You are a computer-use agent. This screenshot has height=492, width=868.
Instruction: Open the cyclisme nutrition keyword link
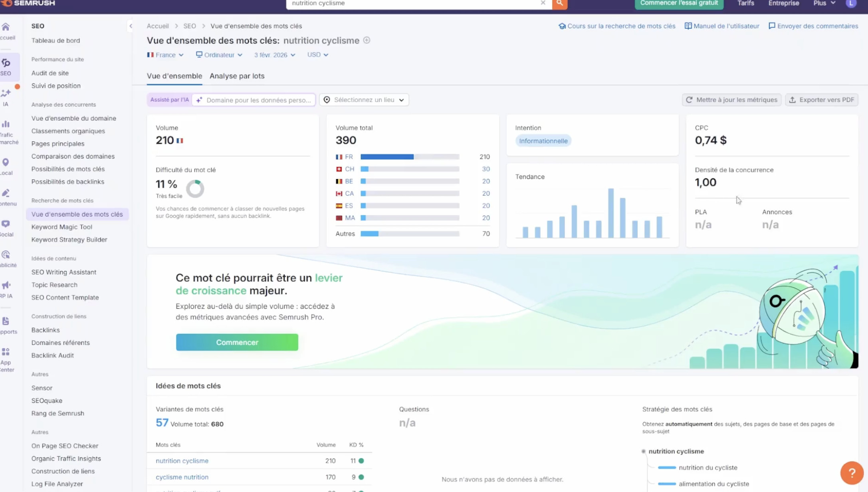click(x=182, y=477)
